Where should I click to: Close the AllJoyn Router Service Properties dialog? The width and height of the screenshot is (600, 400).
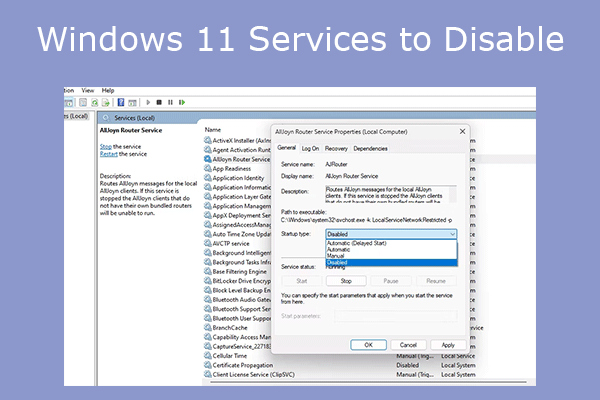pos(462,132)
